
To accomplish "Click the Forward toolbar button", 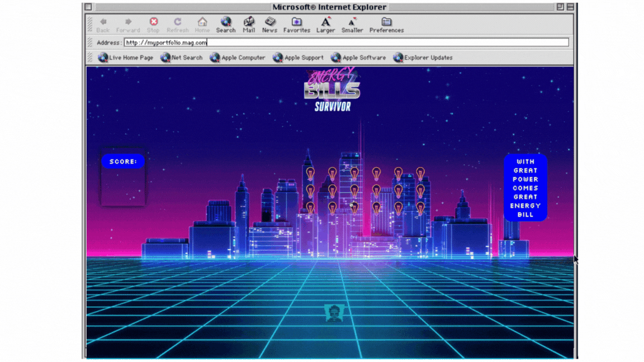I will tap(127, 25).
